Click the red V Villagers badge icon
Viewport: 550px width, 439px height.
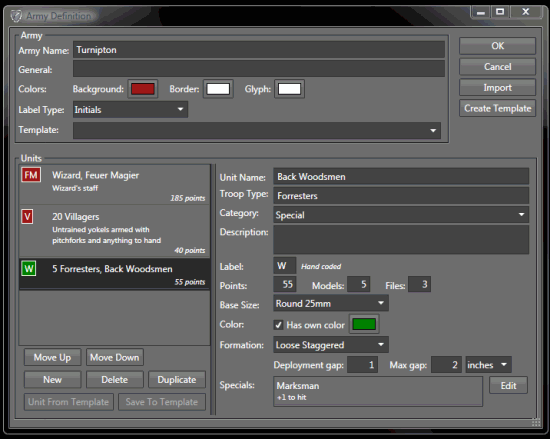click(x=27, y=216)
